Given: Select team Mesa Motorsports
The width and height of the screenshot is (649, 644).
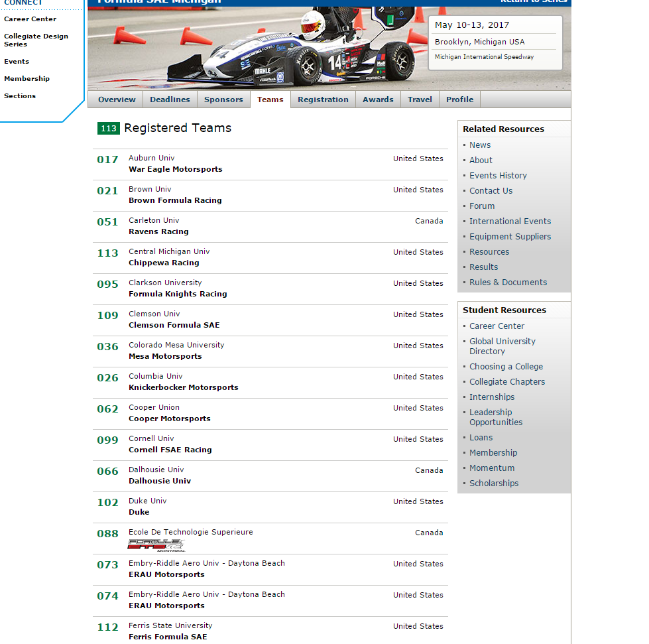Looking at the screenshot, I should tap(165, 357).
